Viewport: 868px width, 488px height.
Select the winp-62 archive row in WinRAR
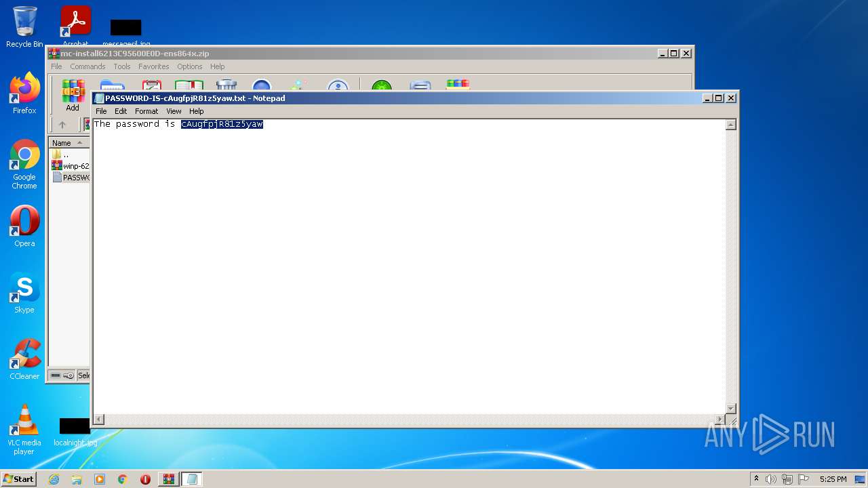70,166
